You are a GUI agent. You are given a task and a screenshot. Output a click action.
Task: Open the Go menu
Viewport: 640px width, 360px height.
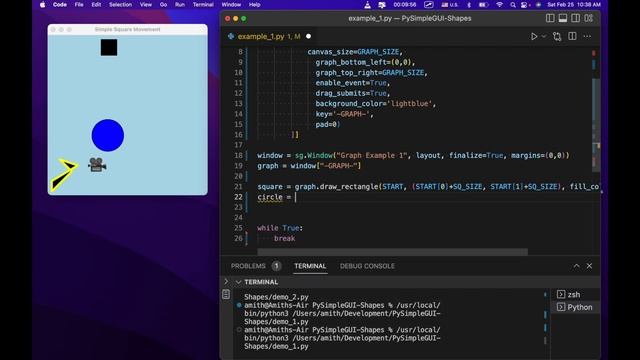[x=163, y=5]
